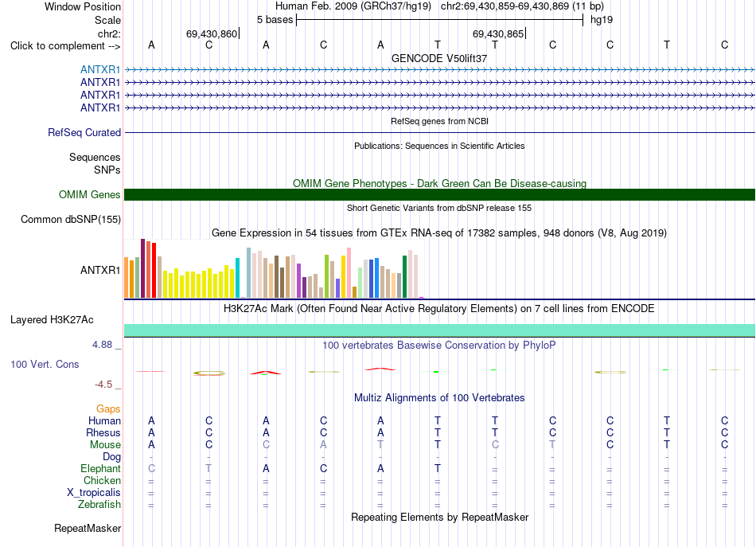
Task: Open '100 vertebrates Basewise Conservation by PhyloP' title
Action: tap(439, 346)
